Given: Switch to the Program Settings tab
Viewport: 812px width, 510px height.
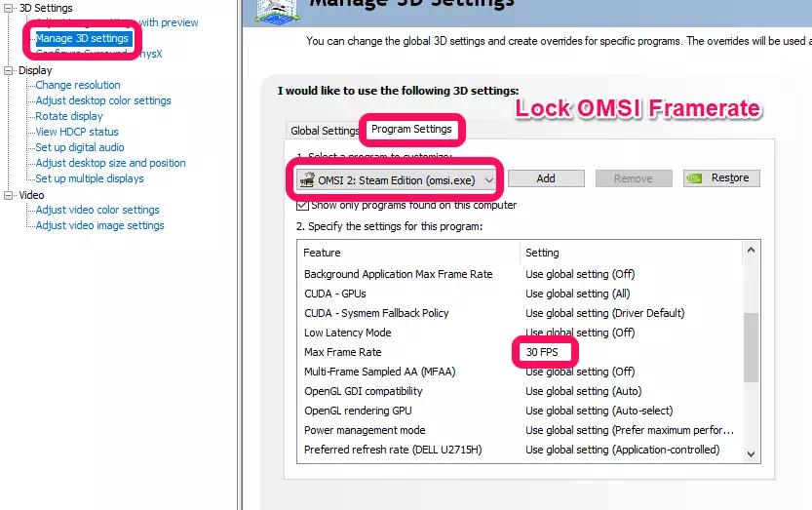Looking at the screenshot, I should [x=411, y=129].
